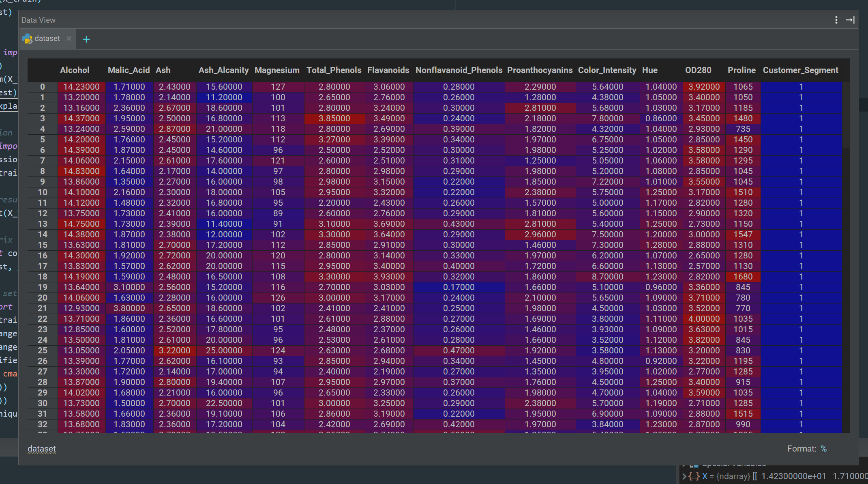Click the Format percent symbol

click(823, 449)
